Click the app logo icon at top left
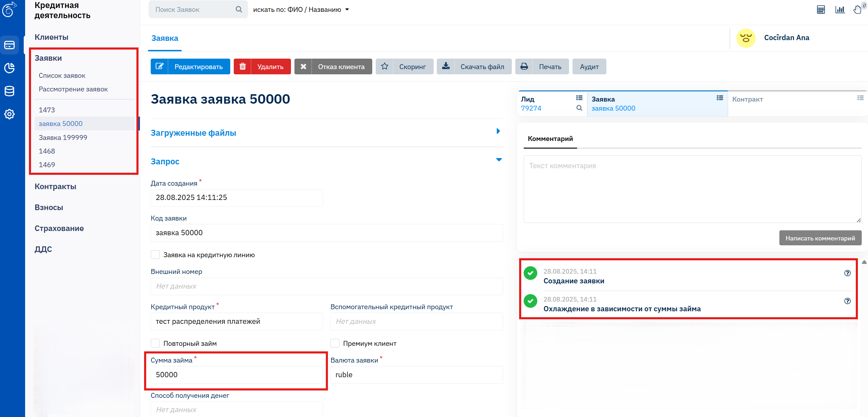Image resolution: width=868 pixels, height=417 pixels. click(9, 9)
